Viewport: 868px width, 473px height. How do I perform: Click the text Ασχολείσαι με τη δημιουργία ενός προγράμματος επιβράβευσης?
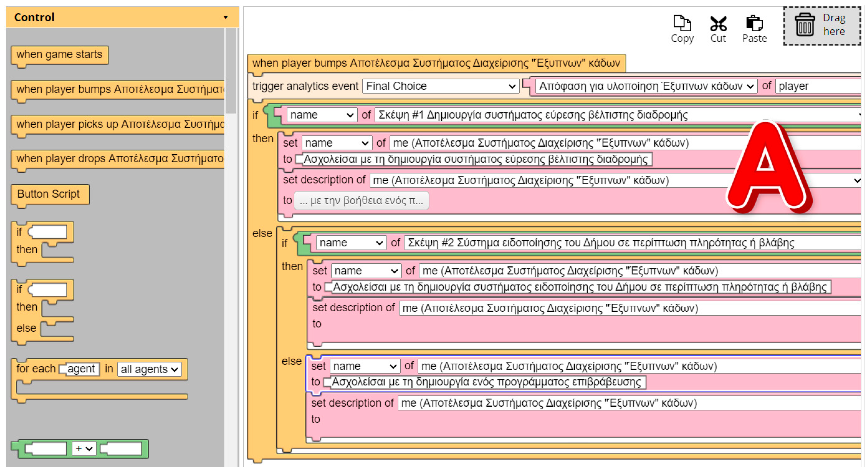486,382
